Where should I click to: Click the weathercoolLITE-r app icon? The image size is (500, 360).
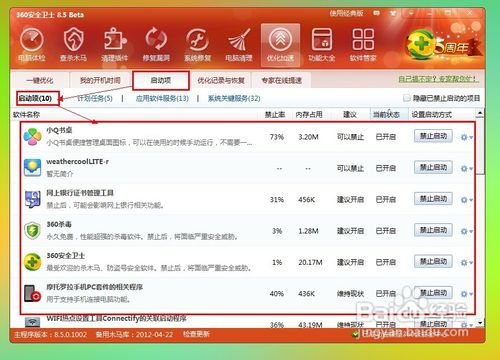pyautogui.click(x=32, y=168)
